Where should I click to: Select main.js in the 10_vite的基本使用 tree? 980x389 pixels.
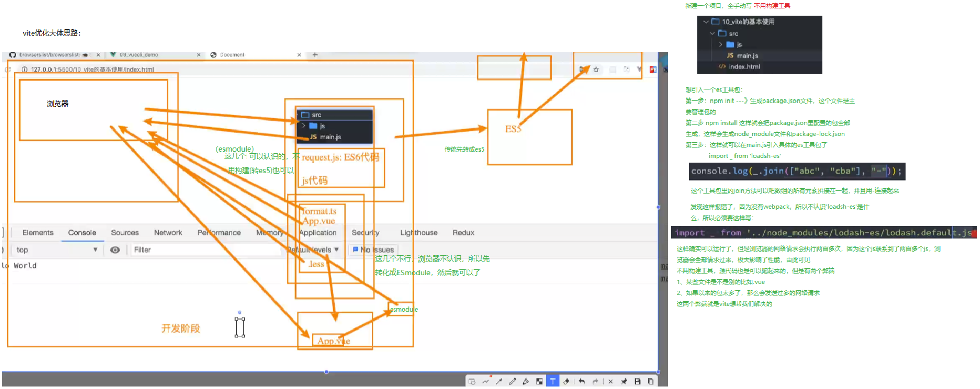[x=742, y=56]
